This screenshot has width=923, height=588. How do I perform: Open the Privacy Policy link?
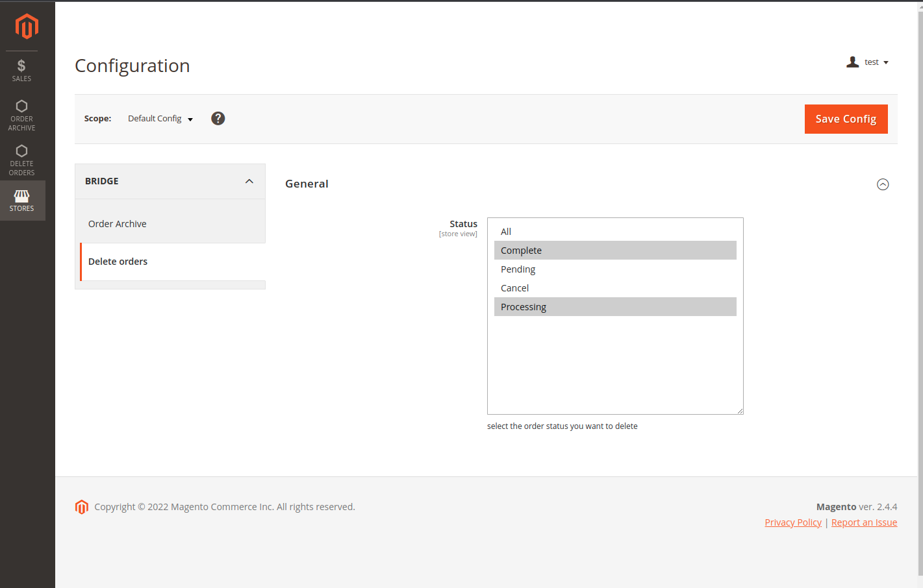pyautogui.click(x=793, y=522)
